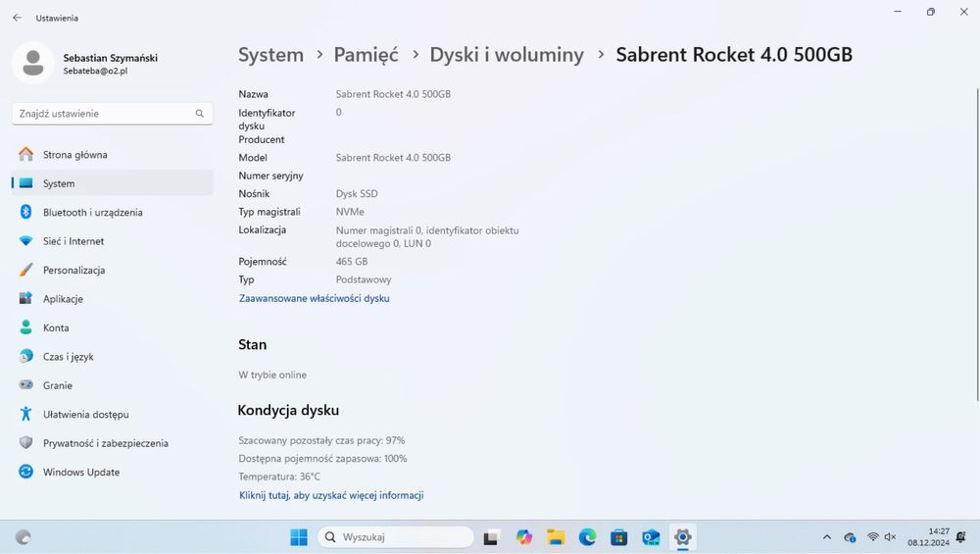Image resolution: width=980 pixels, height=554 pixels.
Task: Select Szacowany pozostały czas pracy: 97% text
Action: pos(321,440)
